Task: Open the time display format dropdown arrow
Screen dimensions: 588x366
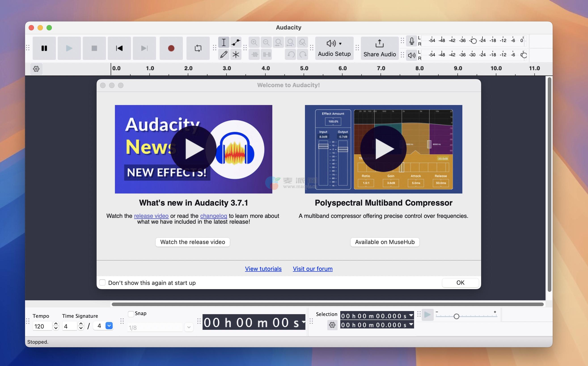Action: coord(303,322)
